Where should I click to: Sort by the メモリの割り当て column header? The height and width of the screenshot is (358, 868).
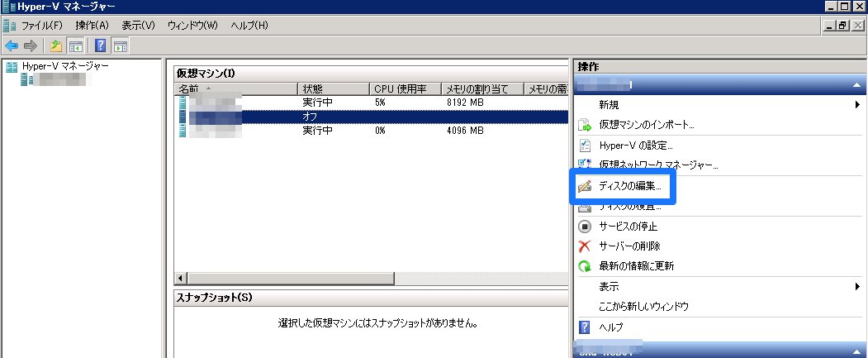point(482,89)
